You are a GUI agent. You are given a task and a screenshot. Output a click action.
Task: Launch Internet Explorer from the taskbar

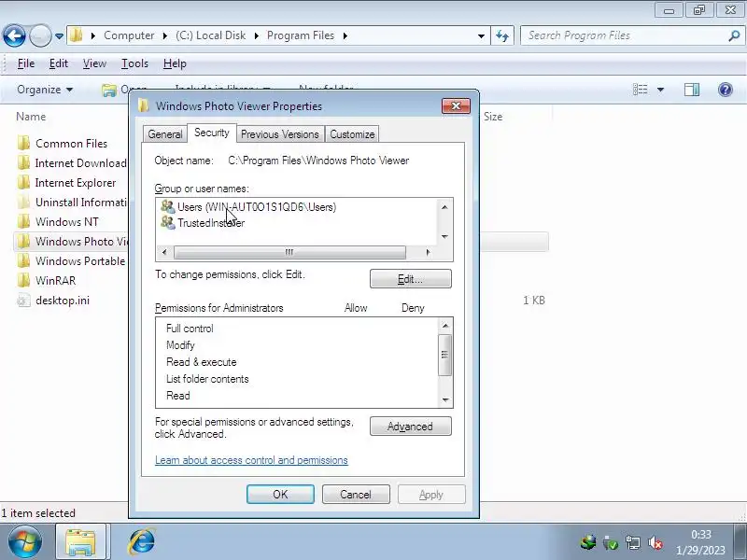(142, 542)
